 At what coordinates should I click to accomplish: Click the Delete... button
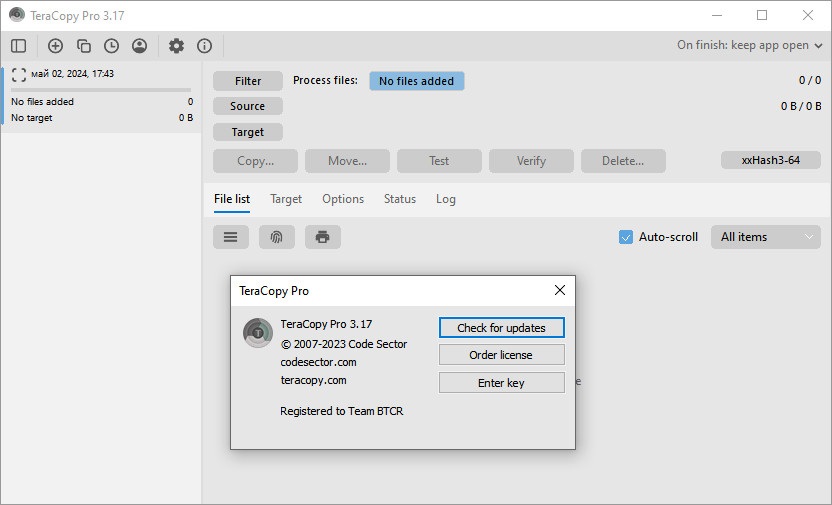pos(623,161)
